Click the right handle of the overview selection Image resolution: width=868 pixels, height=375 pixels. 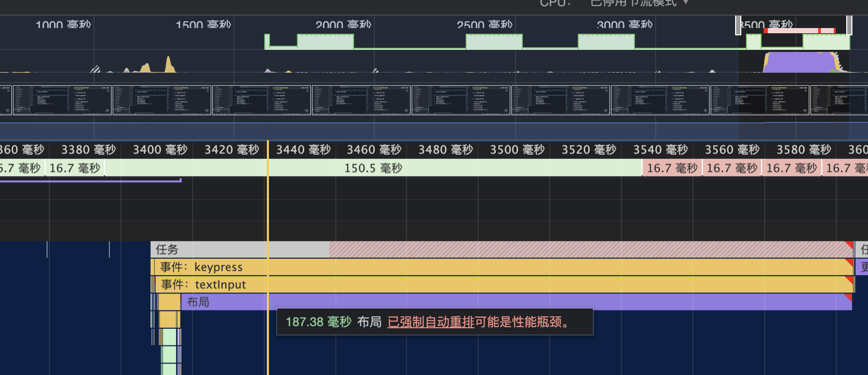849,25
